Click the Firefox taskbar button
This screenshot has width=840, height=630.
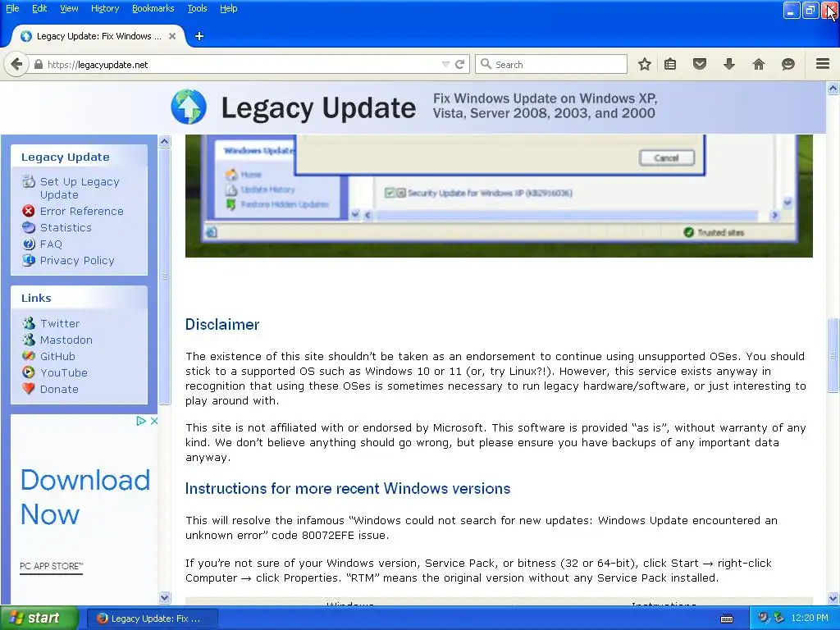[x=152, y=619]
